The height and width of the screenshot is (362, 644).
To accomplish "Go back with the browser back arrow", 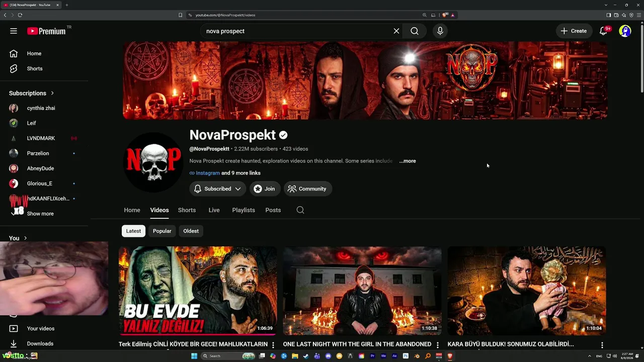I will click(5, 15).
